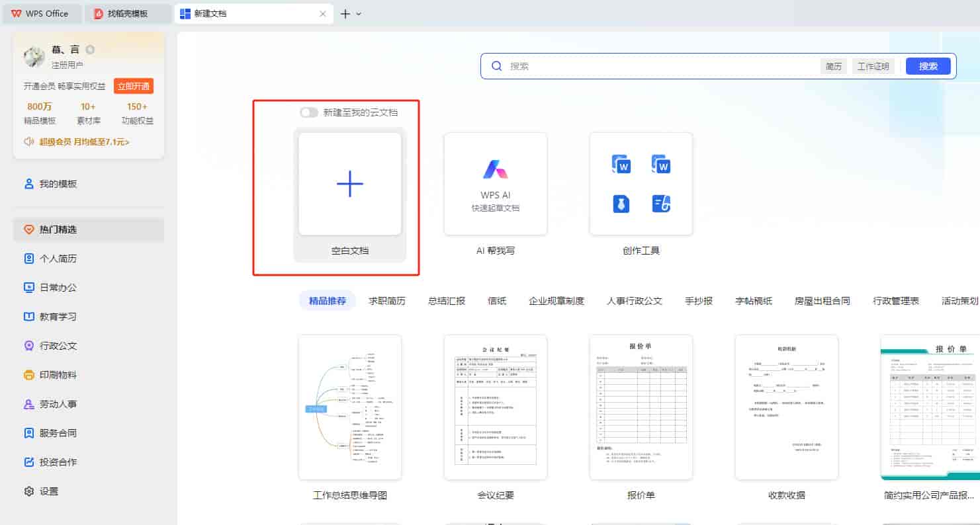
Task: Open the 简约实用公司产品报价单 template thumbnail
Action: pos(930,407)
